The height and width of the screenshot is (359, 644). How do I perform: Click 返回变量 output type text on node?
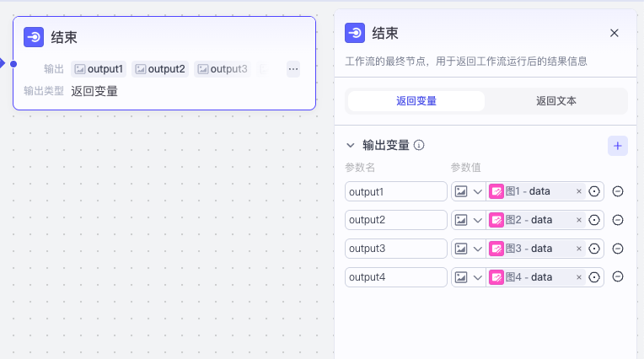pos(94,91)
